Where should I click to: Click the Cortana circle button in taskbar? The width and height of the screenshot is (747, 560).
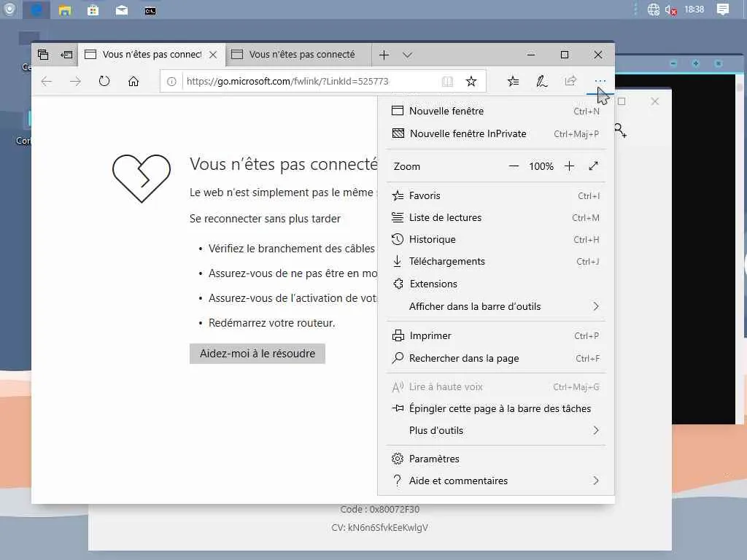point(9,9)
